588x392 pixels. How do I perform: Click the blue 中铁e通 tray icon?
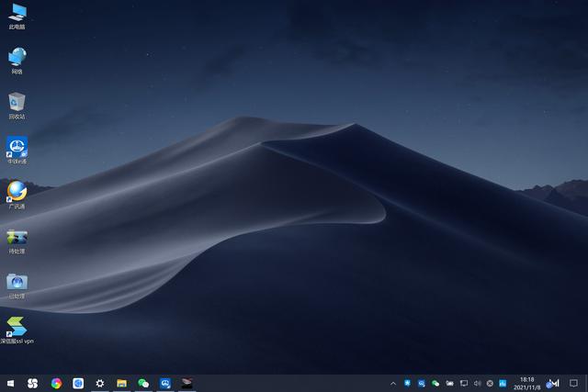click(422, 384)
